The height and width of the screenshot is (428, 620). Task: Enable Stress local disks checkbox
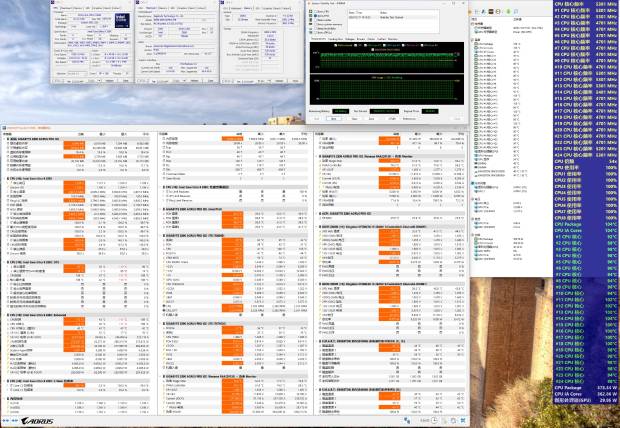316,28
